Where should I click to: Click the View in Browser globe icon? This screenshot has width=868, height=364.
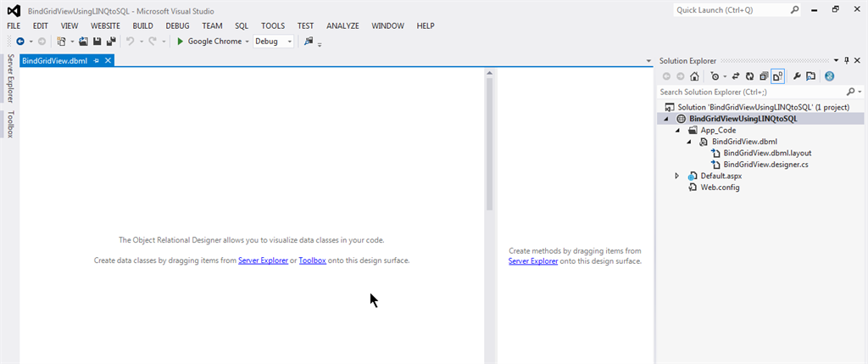pos(829,76)
